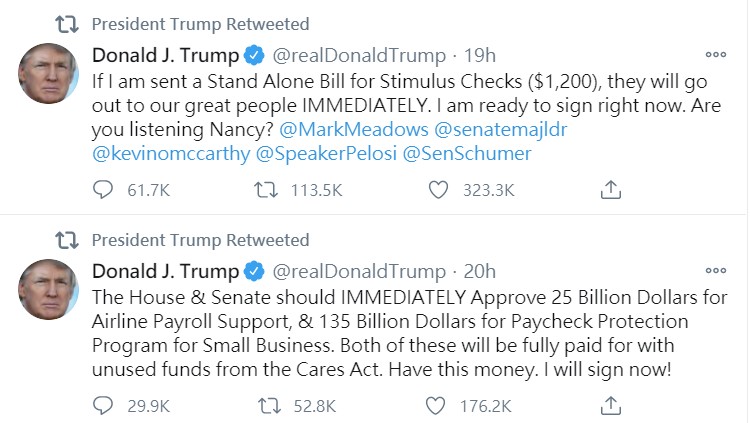
Task: Retweet the Airline Payroll Support tweet
Action: (x=266, y=405)
